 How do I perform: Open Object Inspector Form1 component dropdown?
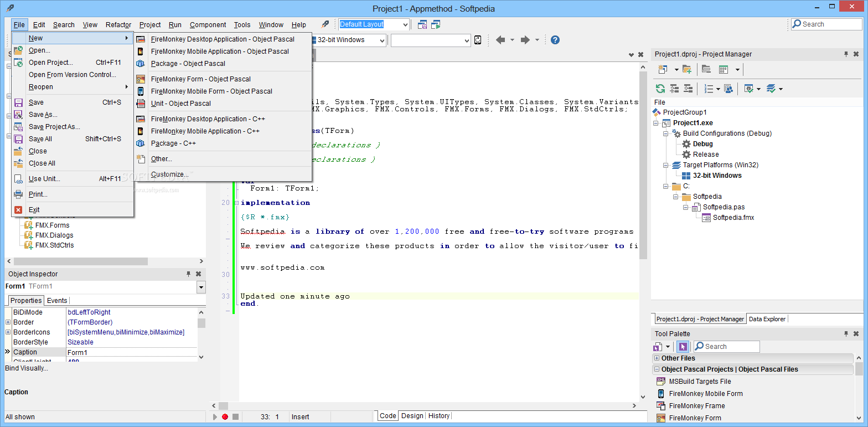coord(201,287)
